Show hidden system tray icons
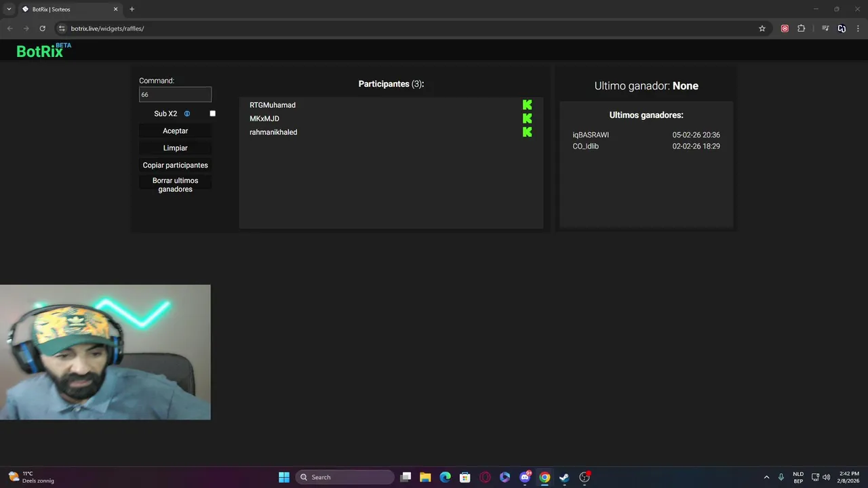The width and height of the screenshot is (868, 488). point(767,477)
